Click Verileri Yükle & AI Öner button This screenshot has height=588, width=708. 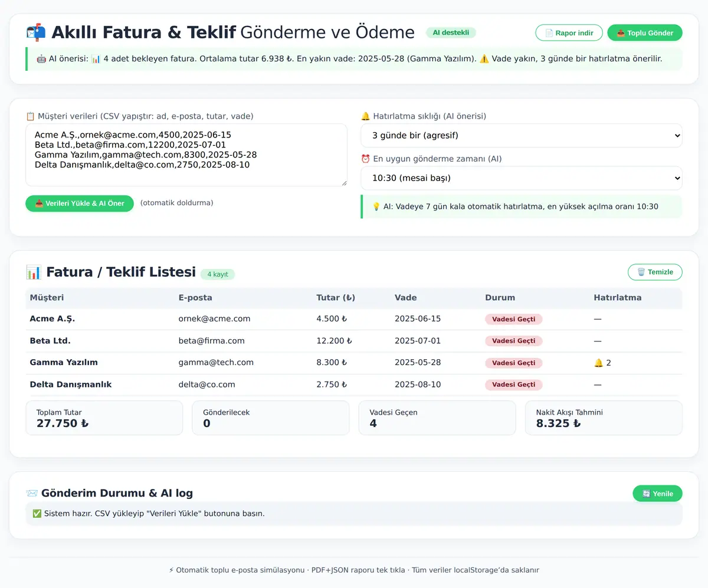pos(80,203)
